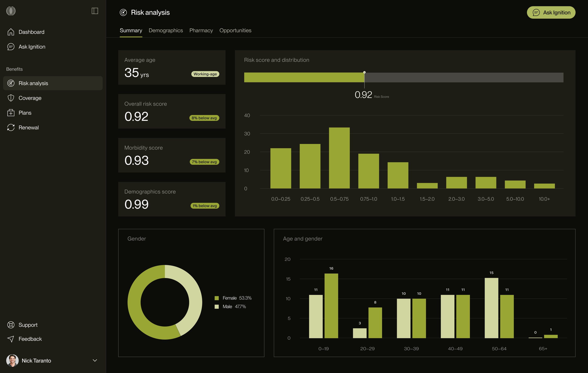Click the Coverage shield icon

coord(11,98)
